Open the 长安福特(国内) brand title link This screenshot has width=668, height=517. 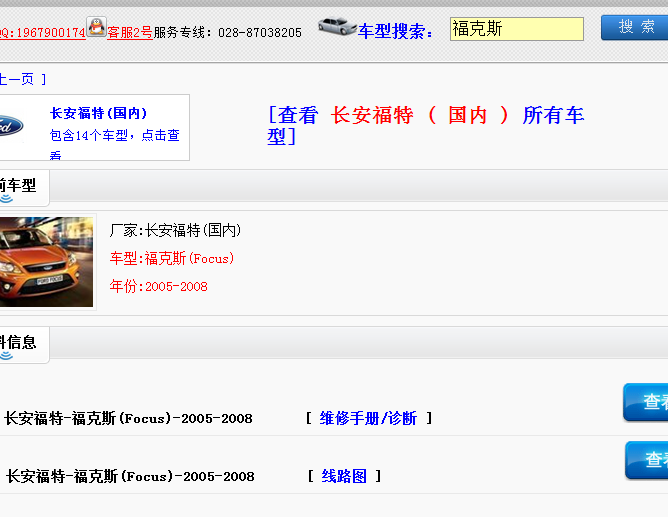click(98, 113)
